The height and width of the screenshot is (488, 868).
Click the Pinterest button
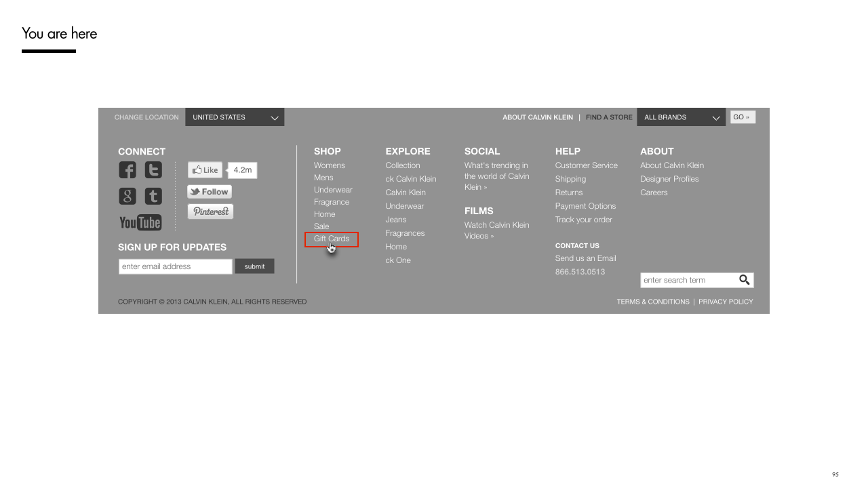click(x=210, y=211)
